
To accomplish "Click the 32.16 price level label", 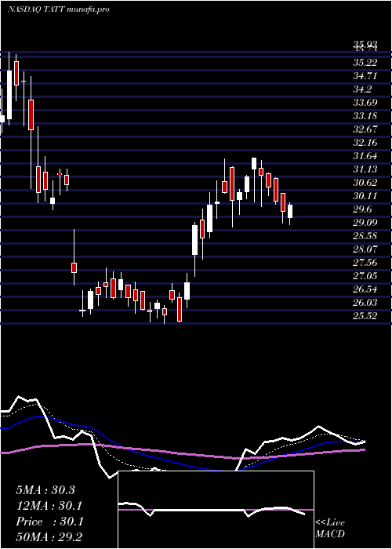I will 365,142.
